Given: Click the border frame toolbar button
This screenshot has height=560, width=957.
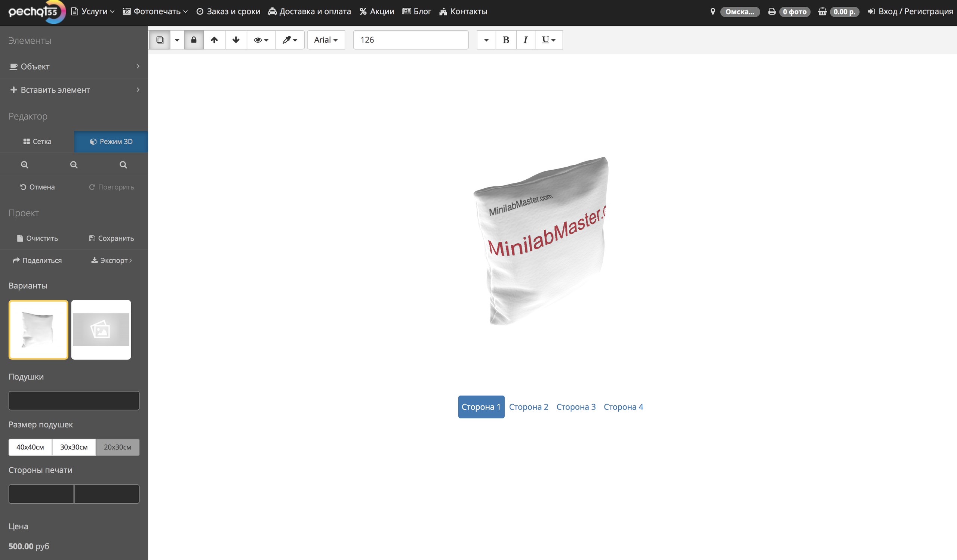Looking at the screenshot, I should pos(160,40).
